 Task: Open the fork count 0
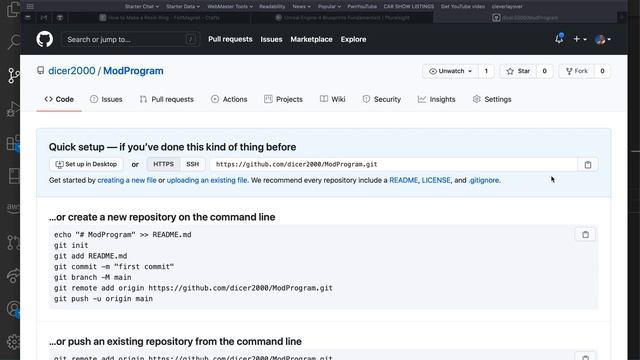click(602, 71)
